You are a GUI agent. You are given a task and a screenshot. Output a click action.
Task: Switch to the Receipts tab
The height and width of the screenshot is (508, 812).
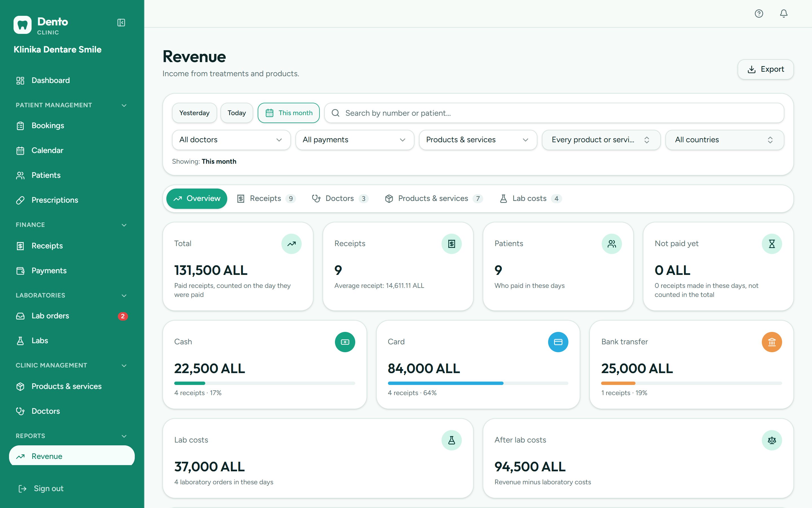click(x=266, y=199)
